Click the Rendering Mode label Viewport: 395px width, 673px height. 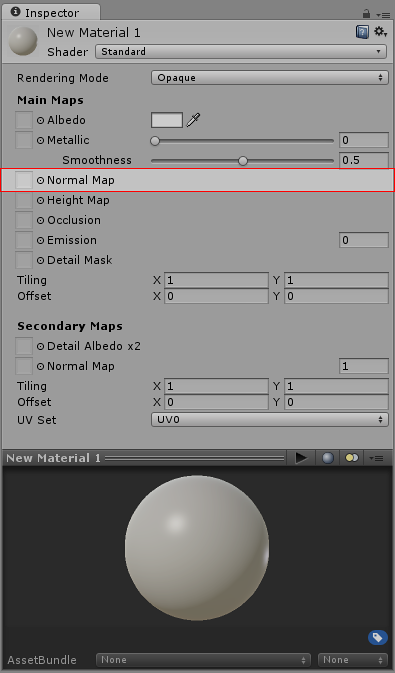tap(63, 78)
